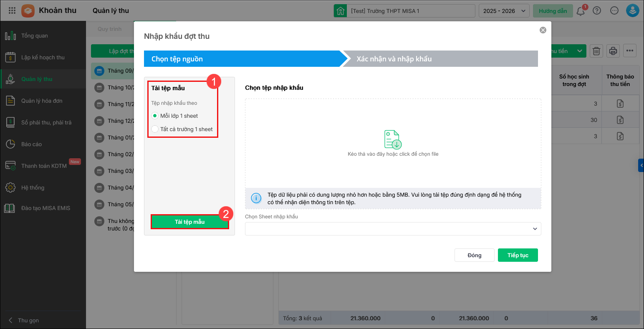This screenshot has width=644, height=329.
Task: Select Mỗi lớp 1 sheet radio option
Action: [155, 116]
